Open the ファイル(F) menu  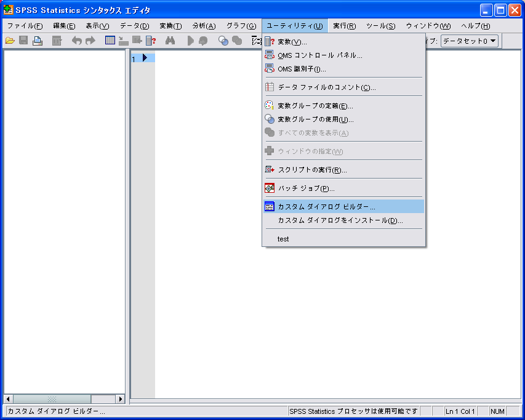[25, 26]
